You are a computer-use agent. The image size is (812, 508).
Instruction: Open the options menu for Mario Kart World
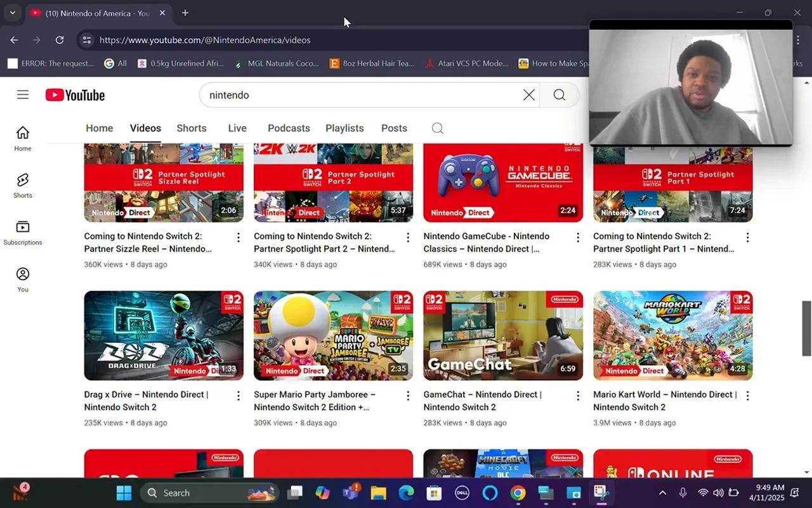(747, 395)
